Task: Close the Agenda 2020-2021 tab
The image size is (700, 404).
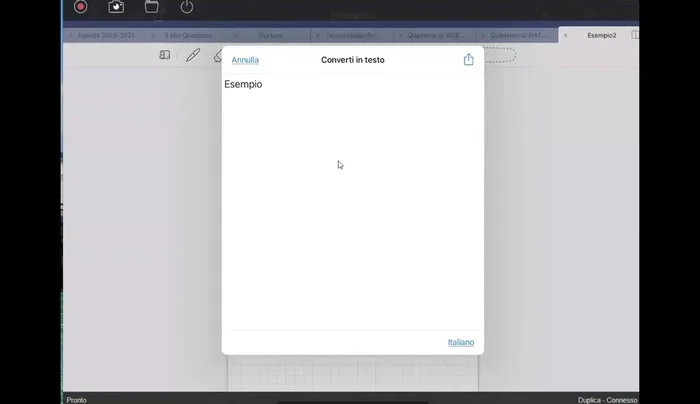Action: point(69,35)
